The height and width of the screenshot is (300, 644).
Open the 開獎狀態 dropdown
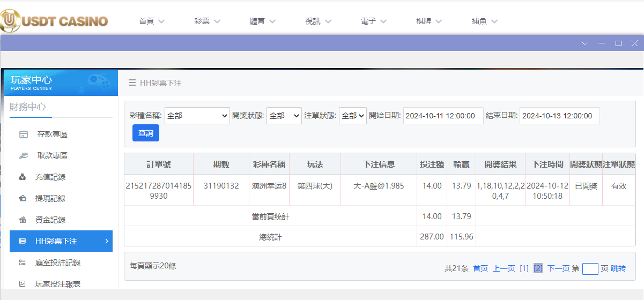284,116
